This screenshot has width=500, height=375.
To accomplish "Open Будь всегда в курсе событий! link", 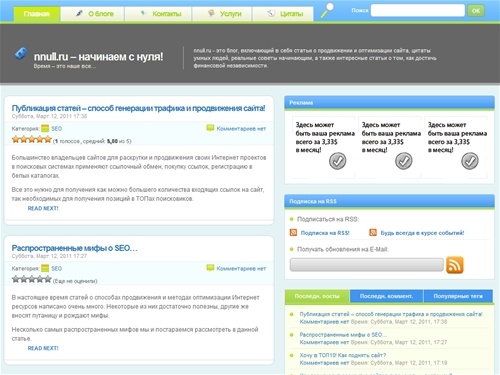I will tap(422, 233).
